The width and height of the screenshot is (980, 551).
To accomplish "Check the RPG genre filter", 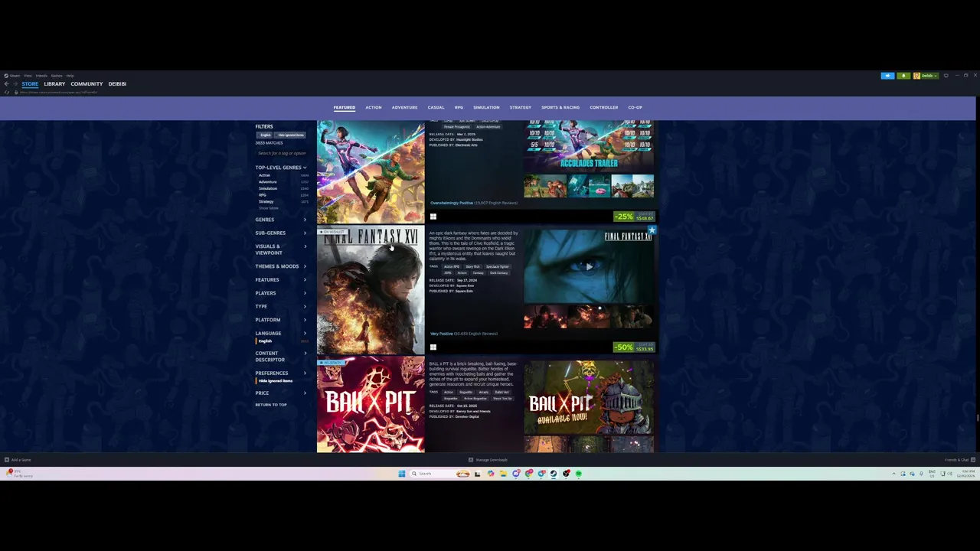I will pos(283,195).
